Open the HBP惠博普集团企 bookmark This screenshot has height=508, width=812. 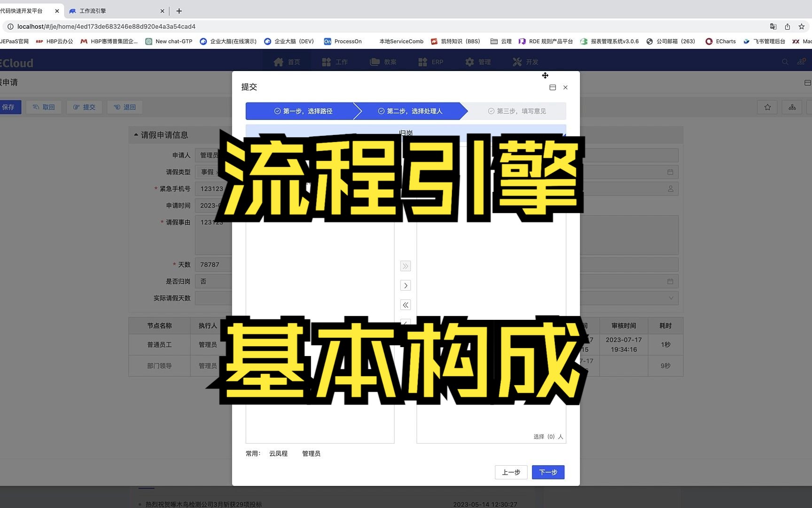tap(109, 41)
